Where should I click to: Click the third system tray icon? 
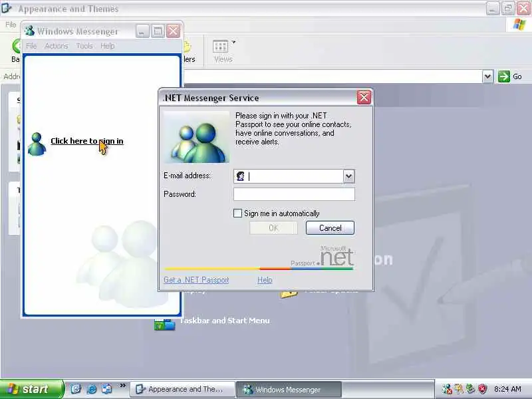(471, 389)
